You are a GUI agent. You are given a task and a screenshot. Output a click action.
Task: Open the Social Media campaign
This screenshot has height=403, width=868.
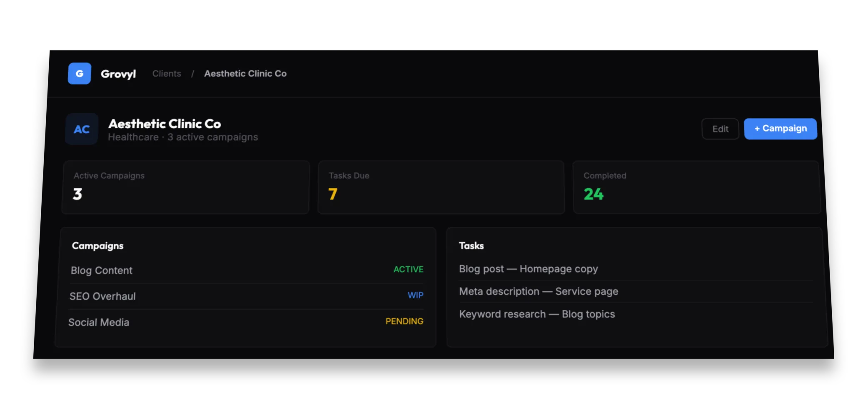(x=246, y=322)
